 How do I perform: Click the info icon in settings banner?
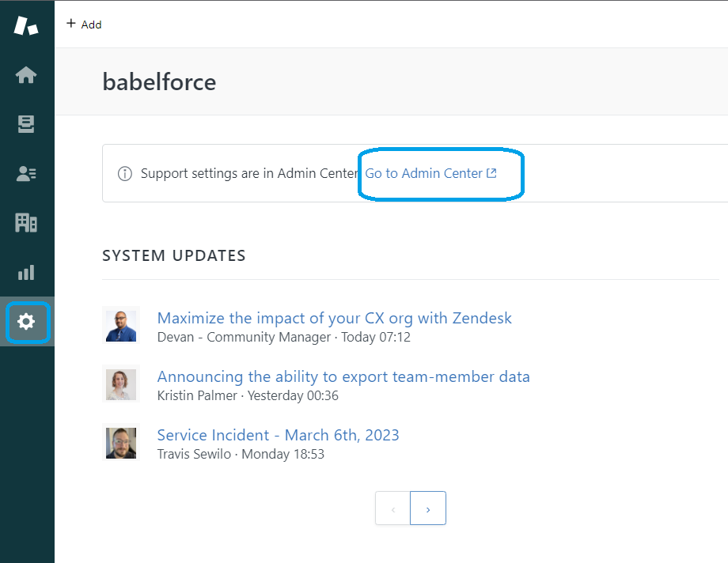tap(124, 174)
